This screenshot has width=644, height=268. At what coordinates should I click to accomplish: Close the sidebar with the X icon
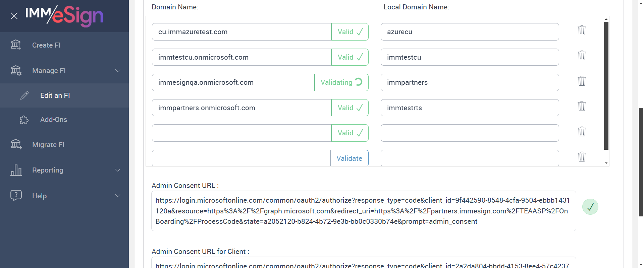pos(14,16)
